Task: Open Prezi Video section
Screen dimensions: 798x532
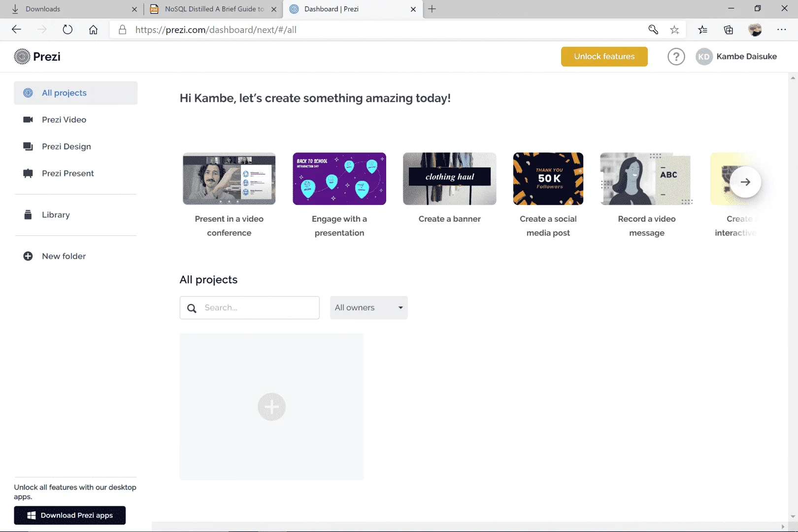Action: pyautogui.click(x=76, y=120)
